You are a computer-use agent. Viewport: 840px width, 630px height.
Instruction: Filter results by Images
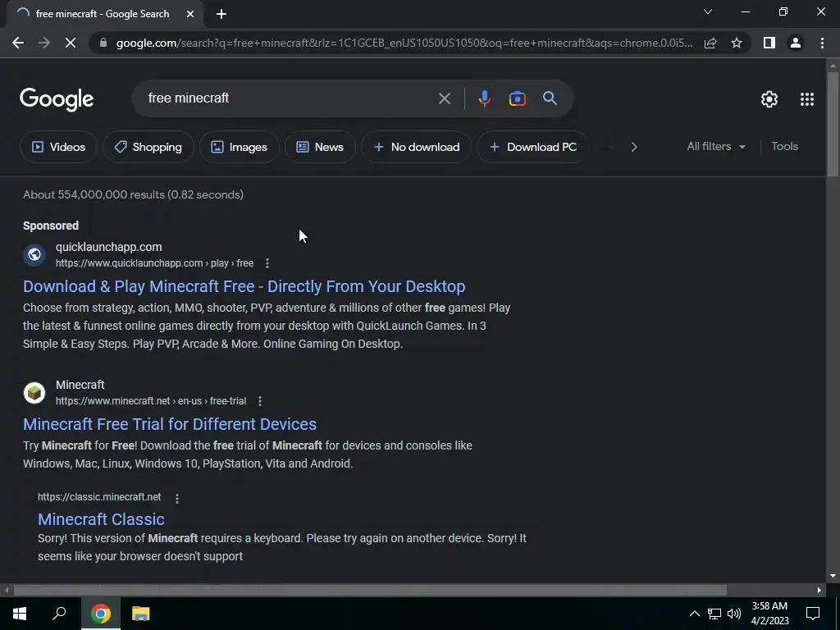(x=240, y=147)
